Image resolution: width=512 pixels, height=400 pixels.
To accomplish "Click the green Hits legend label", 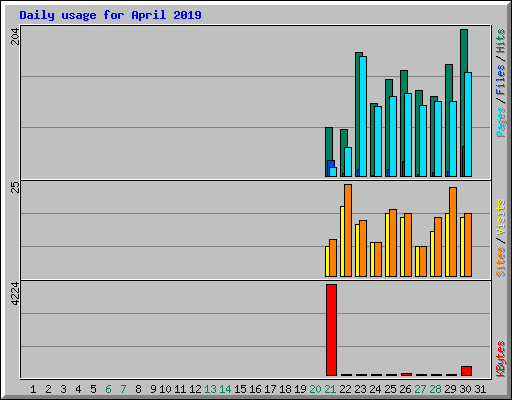I will [501, 41].
